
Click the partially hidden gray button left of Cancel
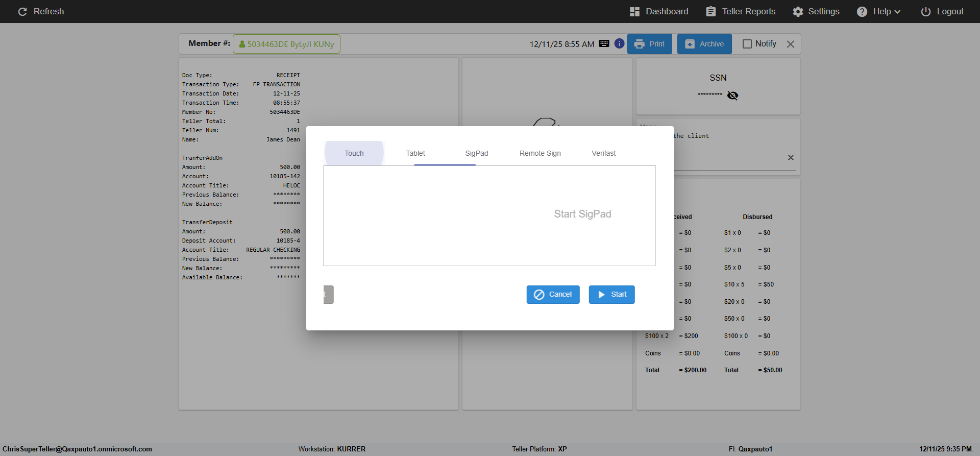coord(329,295)
